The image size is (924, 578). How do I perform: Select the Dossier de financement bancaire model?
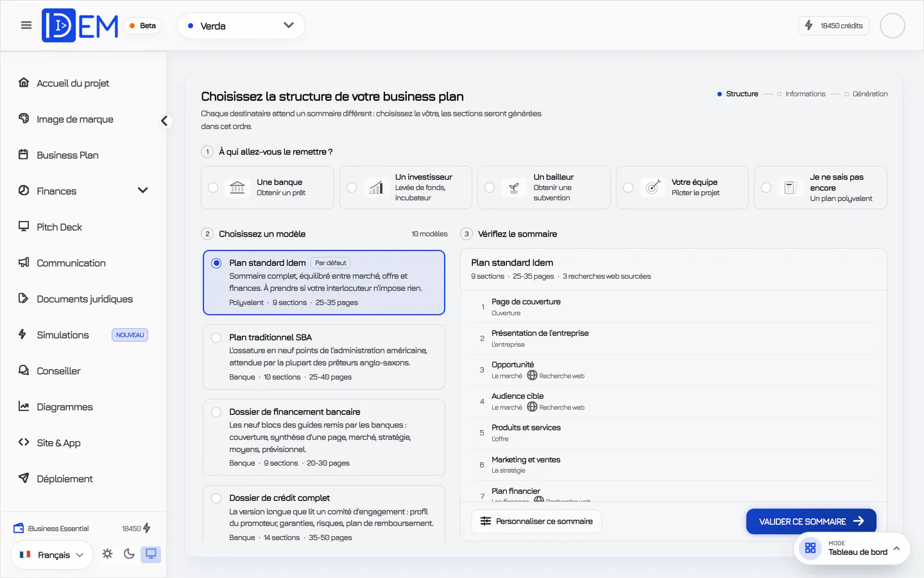pyautogui.click(x=324, y=437)
